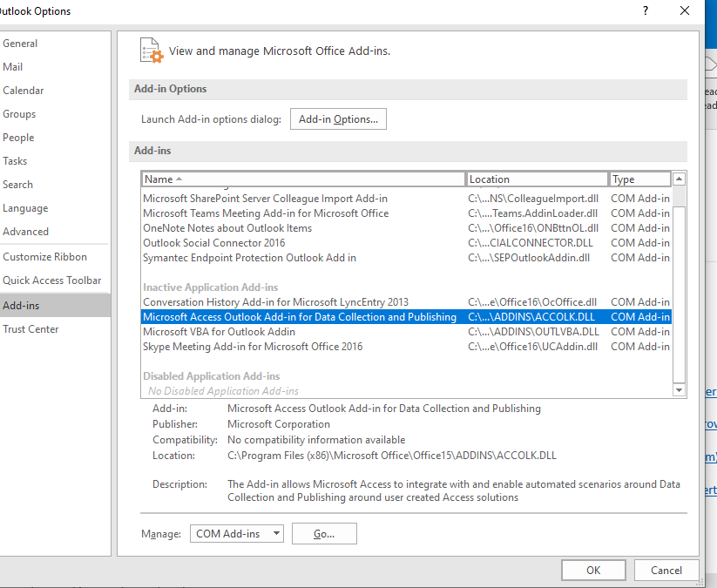Click the Microsoft Corporation publisher value
Screen dimensions: 717x588
point(279,424)
